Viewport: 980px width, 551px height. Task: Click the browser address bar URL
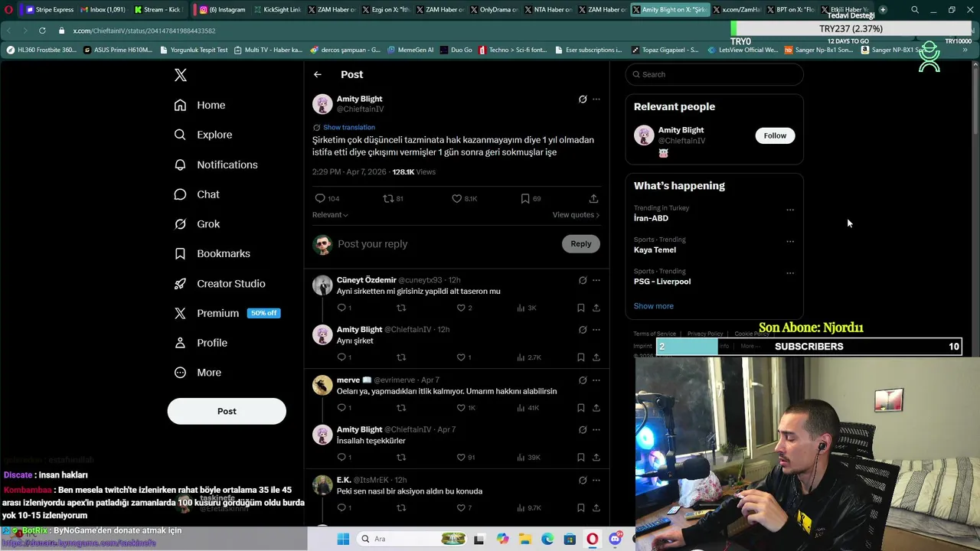coord(144,31)
